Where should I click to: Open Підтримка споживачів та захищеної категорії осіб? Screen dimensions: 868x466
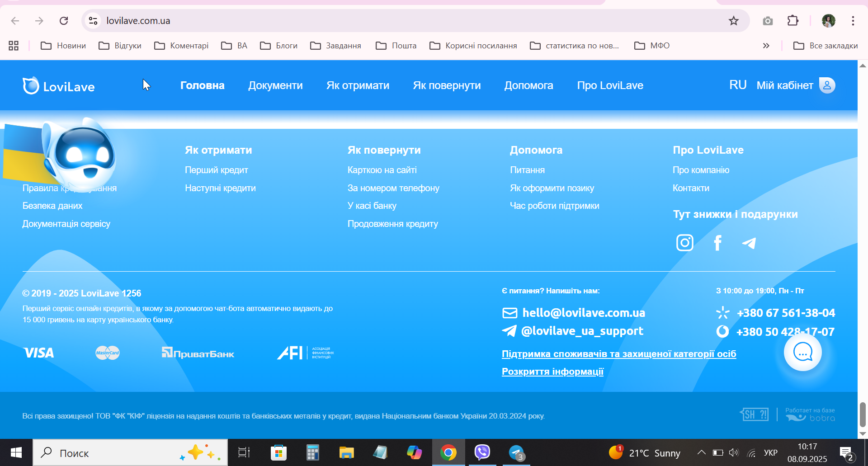coord(619,354)
